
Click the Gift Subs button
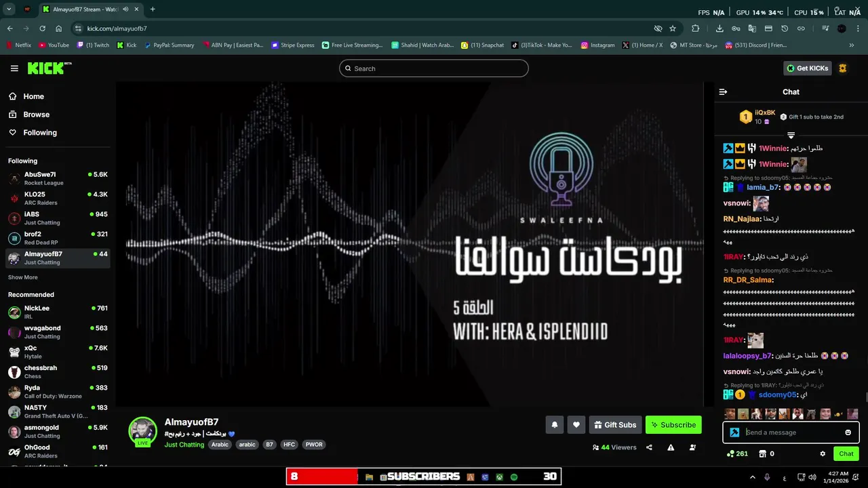[x=615, y=425]
